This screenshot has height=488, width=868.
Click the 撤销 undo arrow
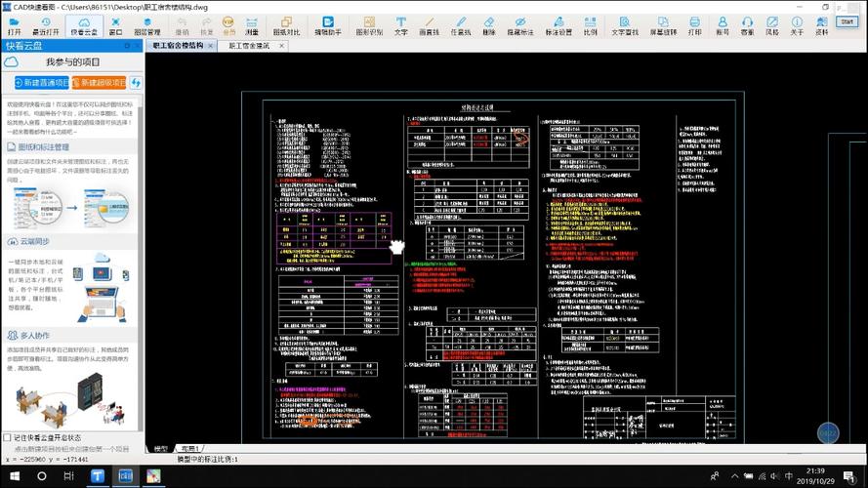pos(183,26)
